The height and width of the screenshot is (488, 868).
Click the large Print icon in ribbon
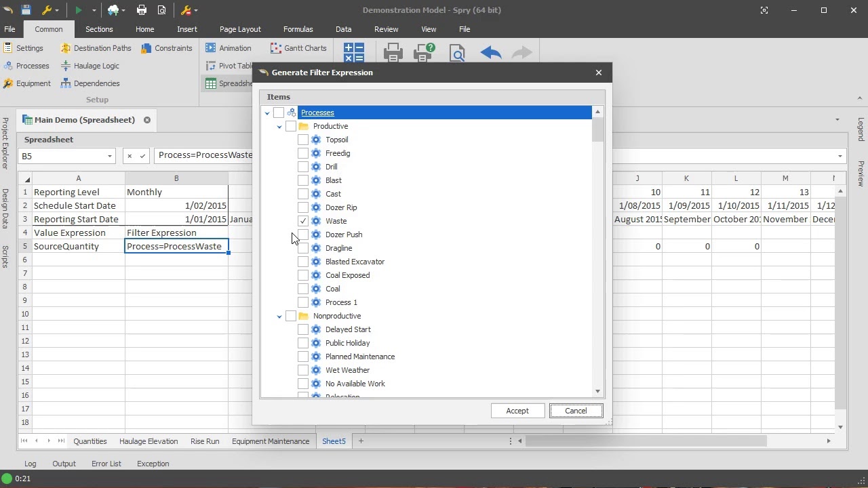pos(393,53)
